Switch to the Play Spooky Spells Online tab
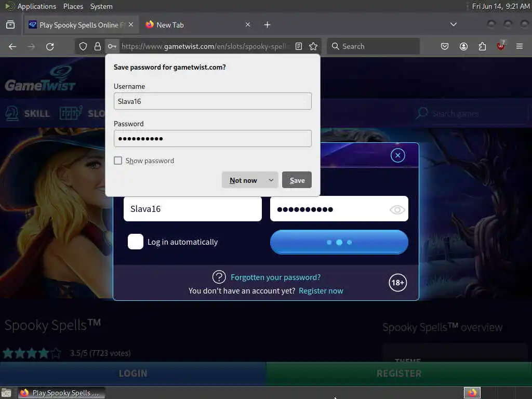532x399 pixels. (81, 25)
